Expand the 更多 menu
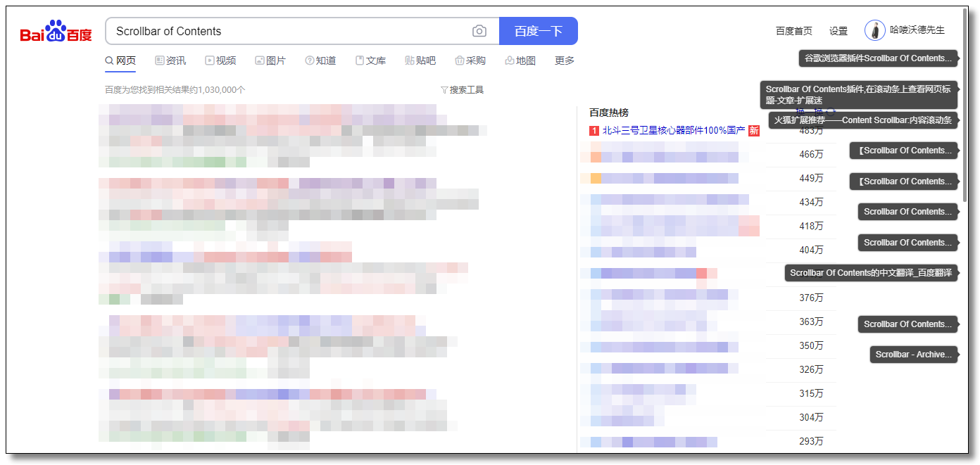Screen dimensions: 980x465 tap(565, 60)
